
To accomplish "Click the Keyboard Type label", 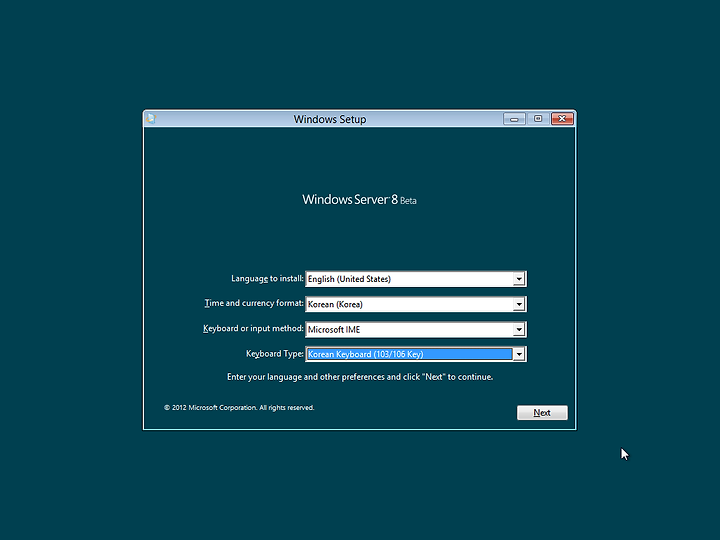I will click(x=275, y=354).
